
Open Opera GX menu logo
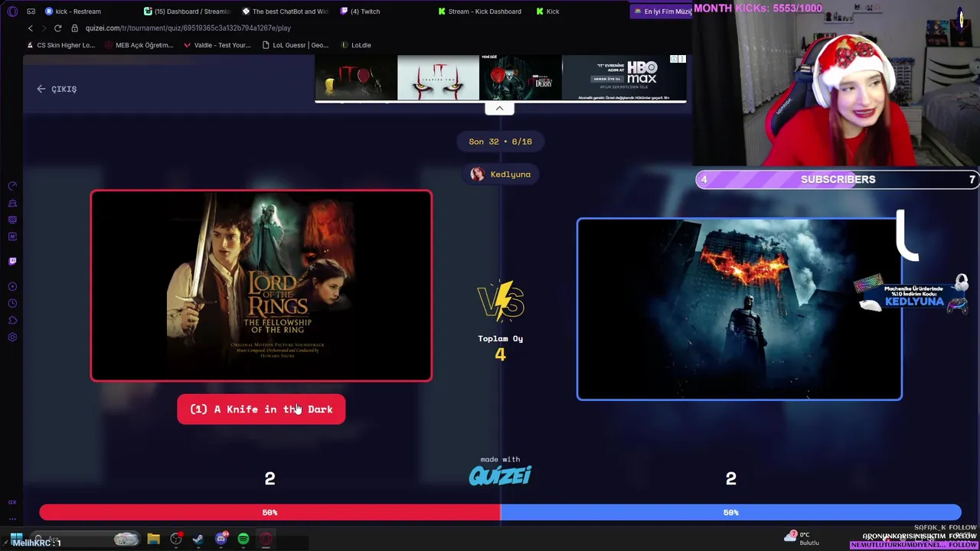12,11
